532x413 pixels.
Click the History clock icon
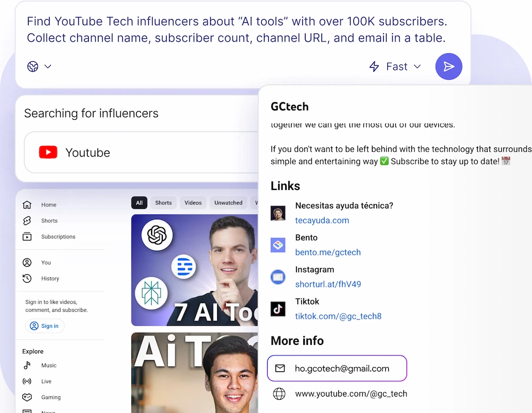pyautogui.click(x=27, y=278)
